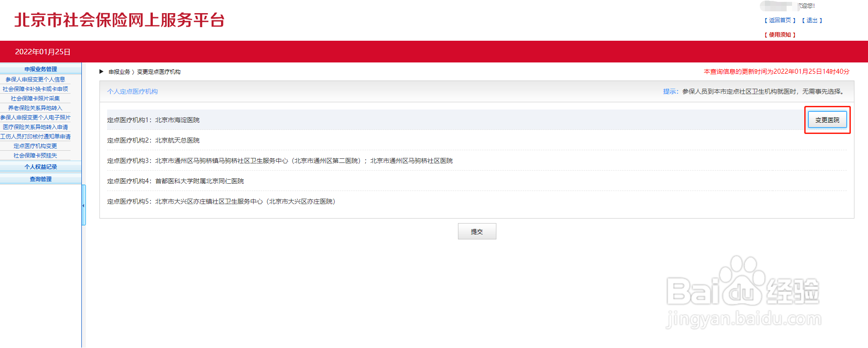The image size is (868, 348).
Task: Click 变更定点医疗机构 in the breadcrumb
Action: (159, 72)
